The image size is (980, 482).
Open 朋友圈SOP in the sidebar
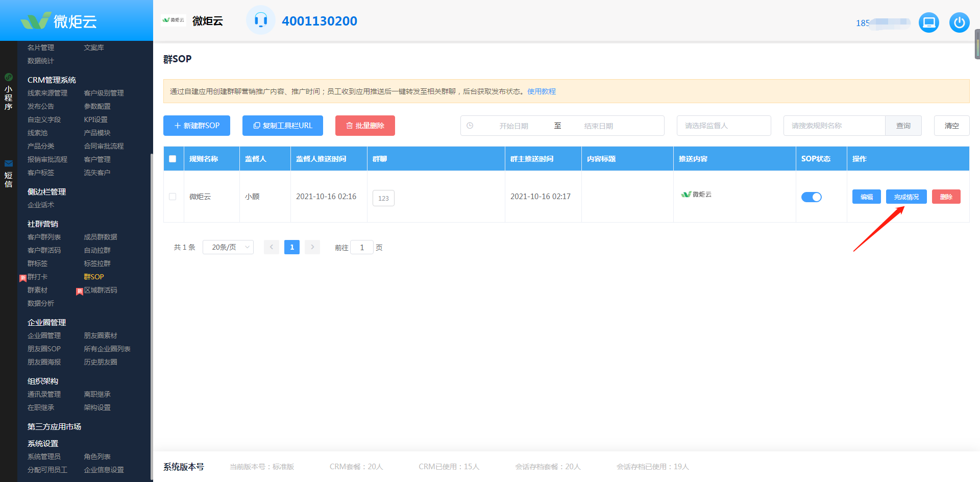[x=44, y=349]
